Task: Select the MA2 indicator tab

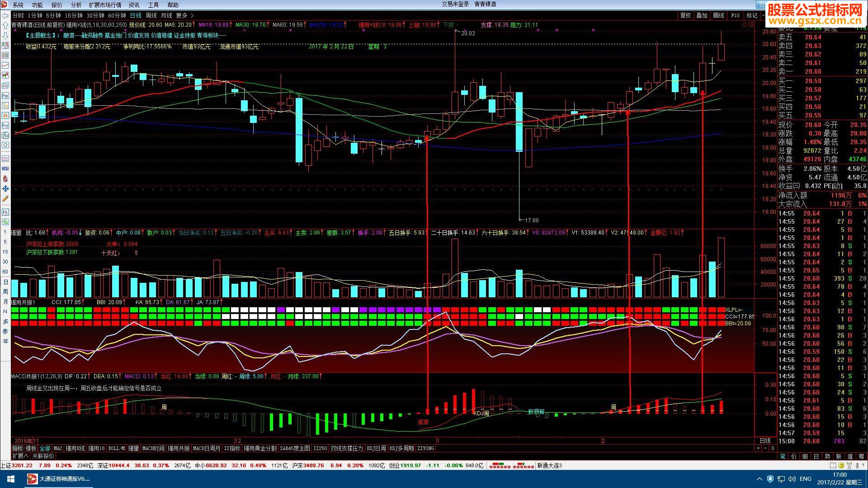Action: (x=58, y=448)
